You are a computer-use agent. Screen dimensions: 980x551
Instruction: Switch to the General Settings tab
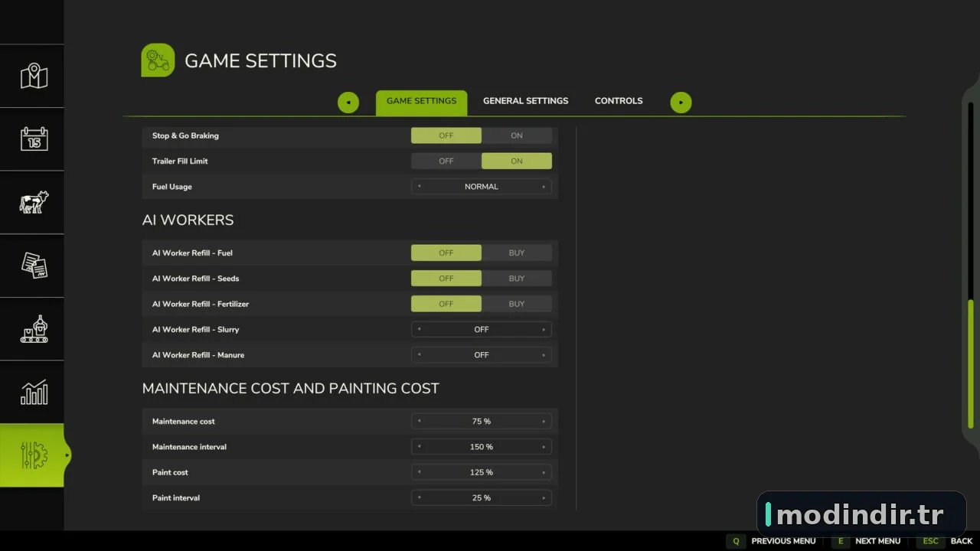[x=525, y=101]
